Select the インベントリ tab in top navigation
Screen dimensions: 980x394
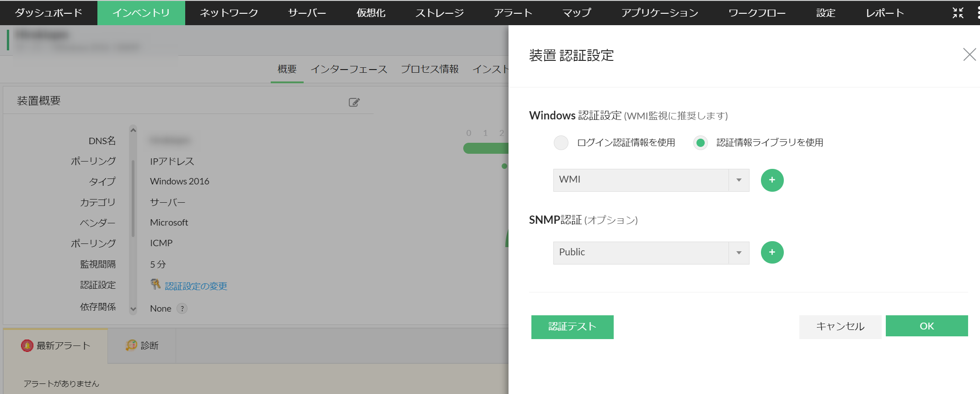pos(141,13)
